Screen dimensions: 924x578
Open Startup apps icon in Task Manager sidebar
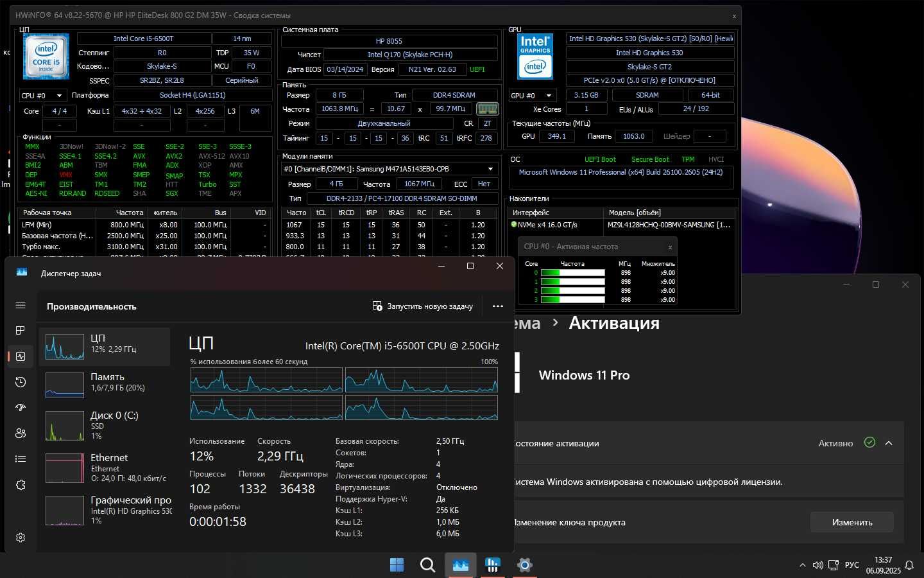[21, 407]
